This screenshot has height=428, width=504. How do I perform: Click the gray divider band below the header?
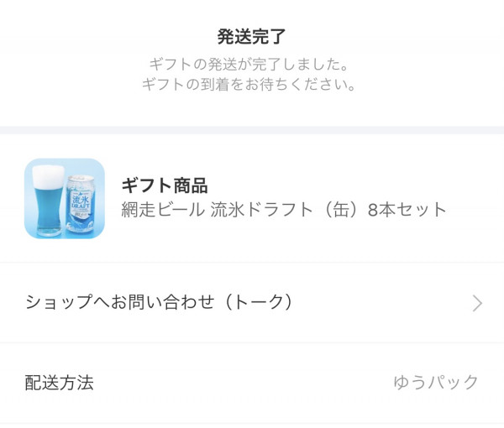pos(252,130)
